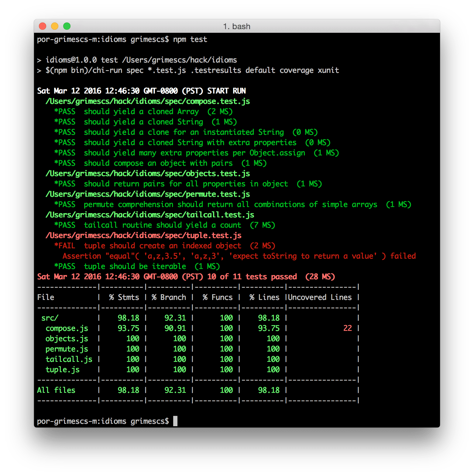Click the '% Lines' column header
Viewport: 474px width, 476px height.
(265, 297)
